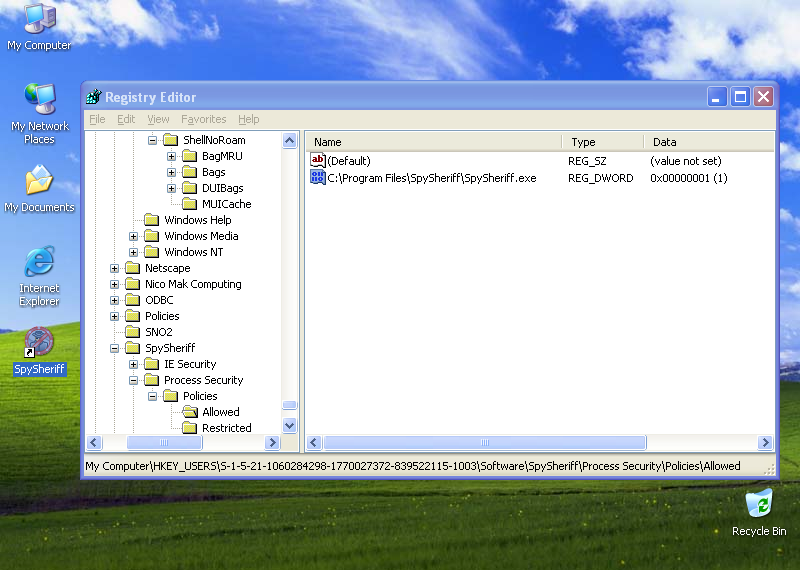The width and height of the screenshot is (800, 570).
Task: Click the values pane scroll right arrow
Action: click(765, 442)
